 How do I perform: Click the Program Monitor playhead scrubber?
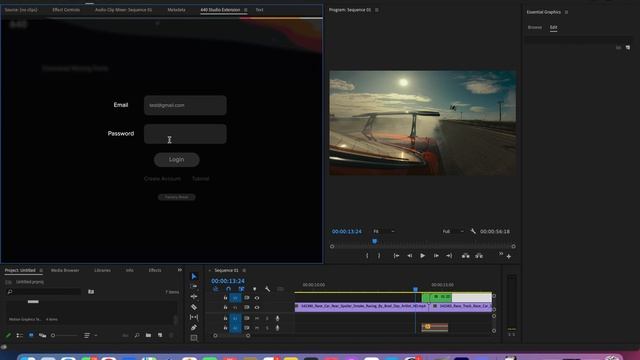coord(375,242)
